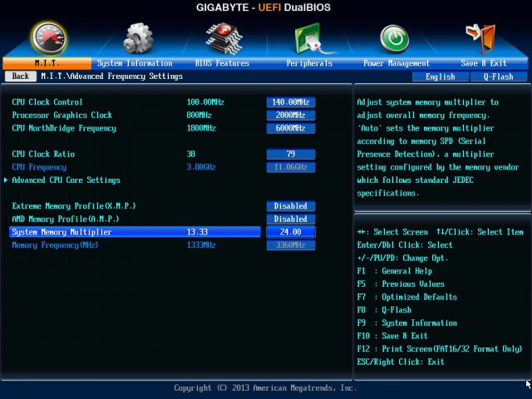Viewport: 532px width, 399px height.
Task: Select the Processor Graphics Clock label
Action: [62, 115]
